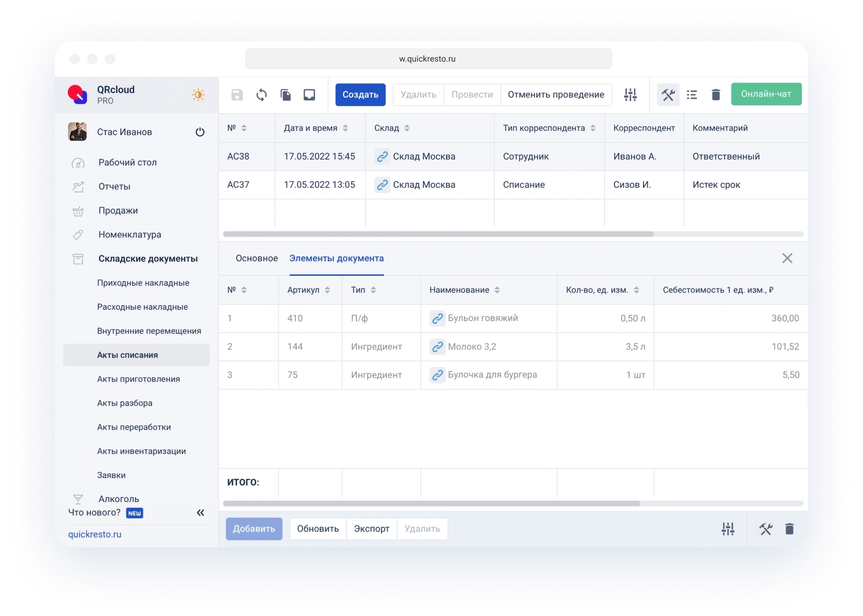Toggle the sun theme switch icon
Viewport: 863px width, 616px height.
point(198,95)
